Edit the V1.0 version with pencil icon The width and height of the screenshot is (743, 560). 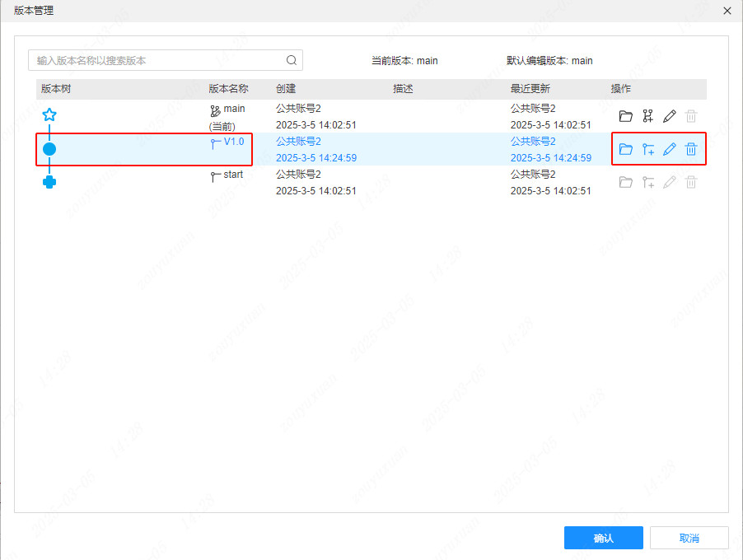[669, 149]
